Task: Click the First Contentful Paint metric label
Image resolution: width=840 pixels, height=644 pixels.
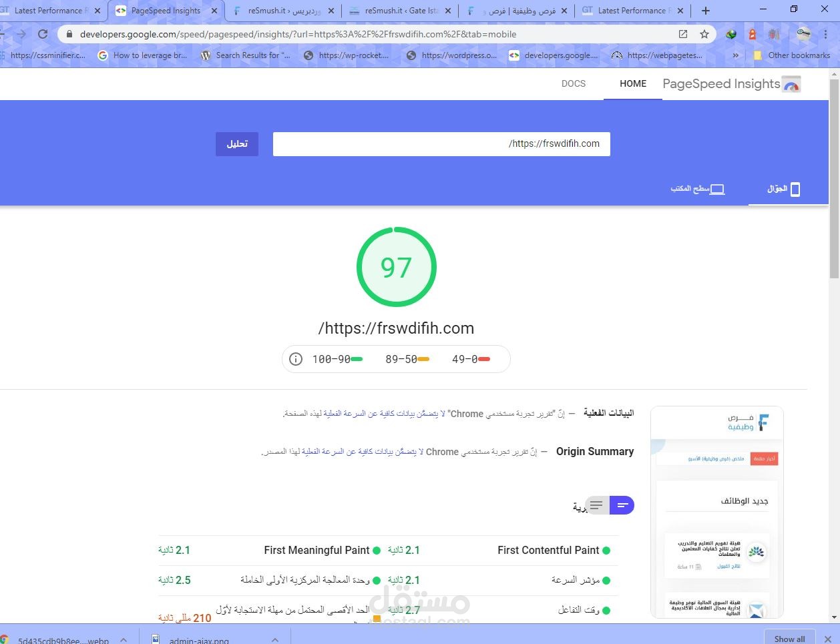Action: pyautogui.click(x=548, y=551)
